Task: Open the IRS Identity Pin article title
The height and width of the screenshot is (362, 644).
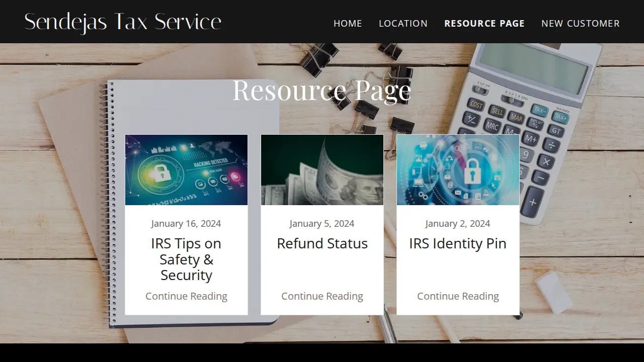Action: click(458, 243)
